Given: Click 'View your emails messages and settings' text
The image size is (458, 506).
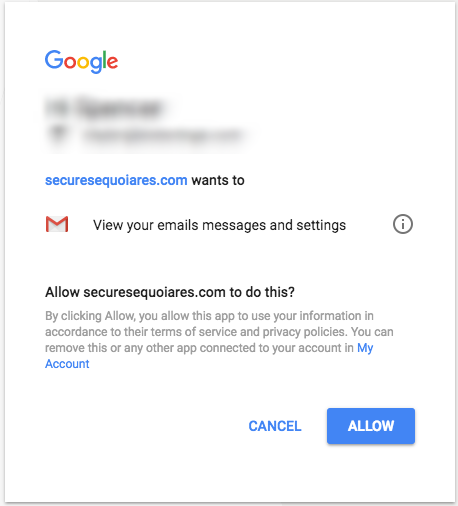Looking at the screenshot, I should [x=219, y=225].
